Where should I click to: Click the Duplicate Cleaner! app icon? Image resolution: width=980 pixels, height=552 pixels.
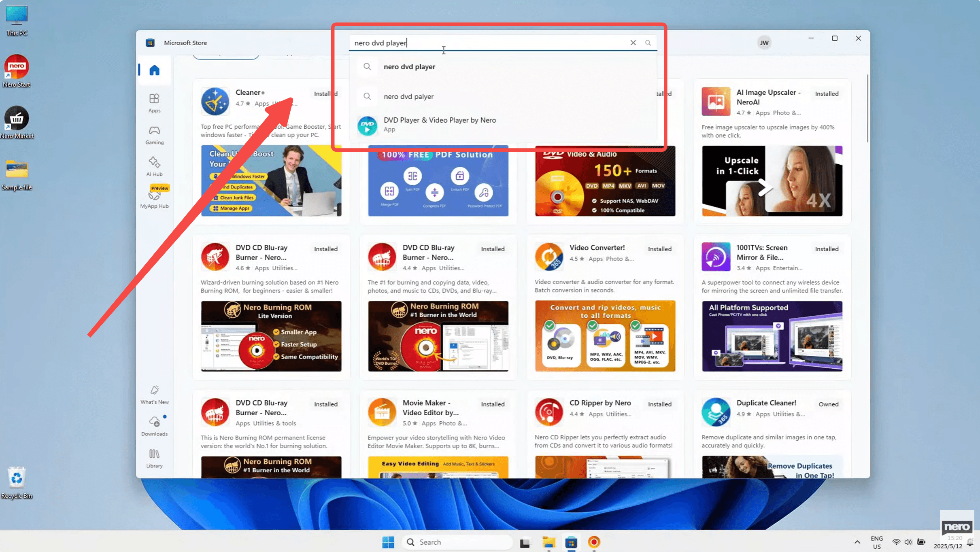716,412
